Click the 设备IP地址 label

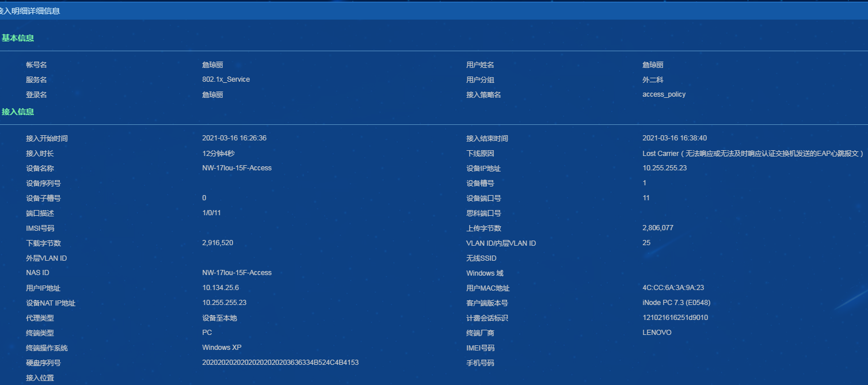click(484, 169)
